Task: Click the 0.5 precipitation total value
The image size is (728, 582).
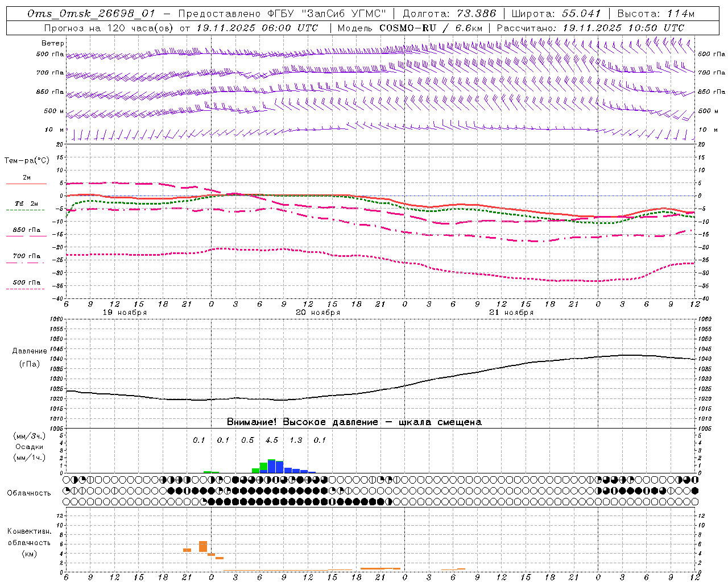Action: pos(247,440)
